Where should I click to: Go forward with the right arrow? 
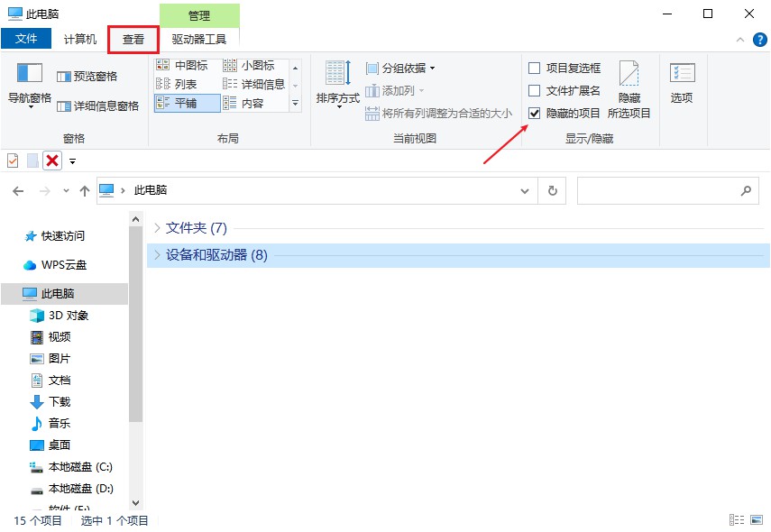pyautogui.click(x=45, y=191)
